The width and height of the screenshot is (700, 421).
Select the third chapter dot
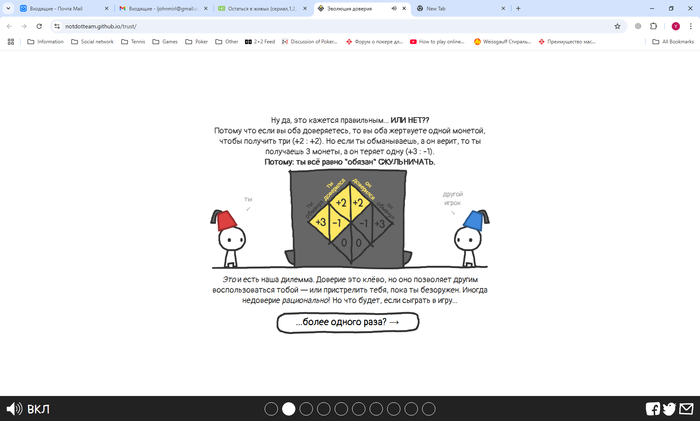[x=306, y=408]
